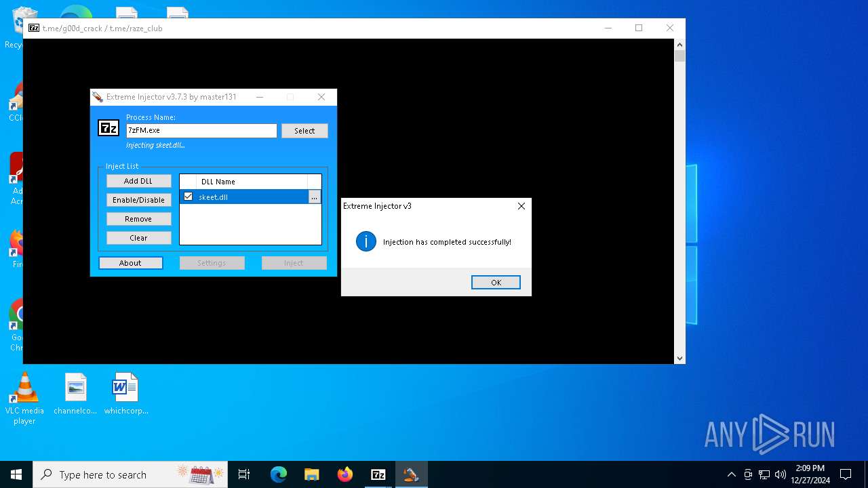Select VLC media player desktop icon

click(x=24, y=399)
